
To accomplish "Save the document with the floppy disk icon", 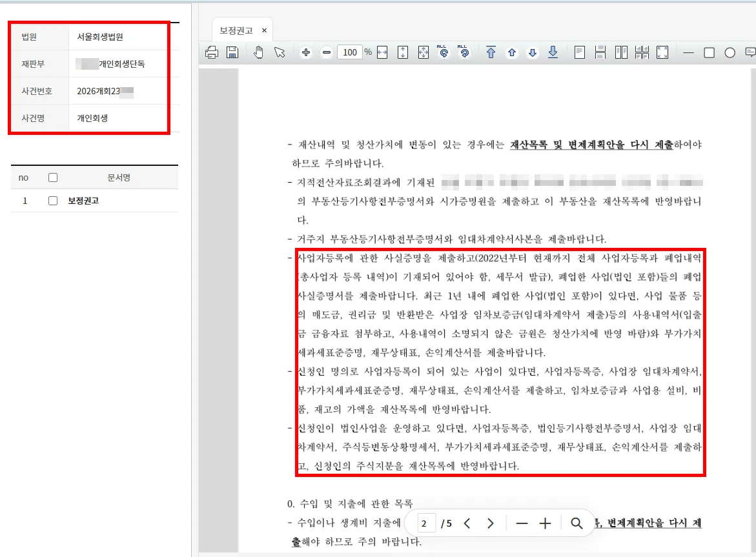I will tap(232, 52).
